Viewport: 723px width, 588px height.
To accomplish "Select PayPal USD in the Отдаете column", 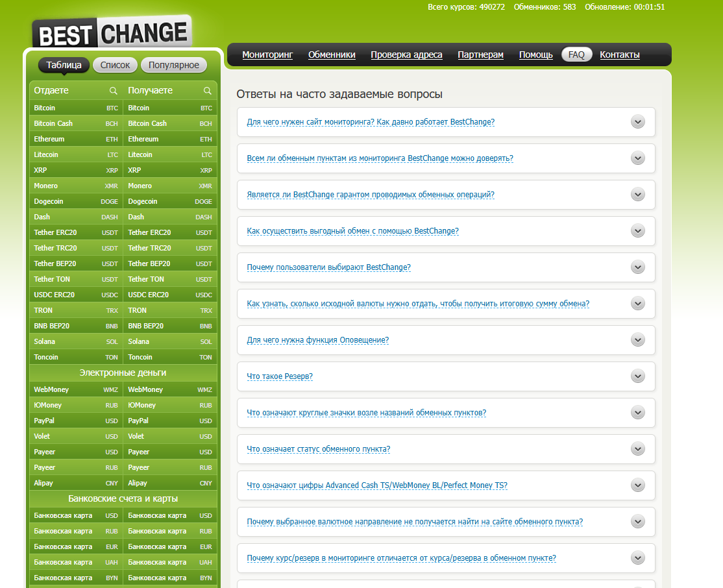I will point(76,421).
